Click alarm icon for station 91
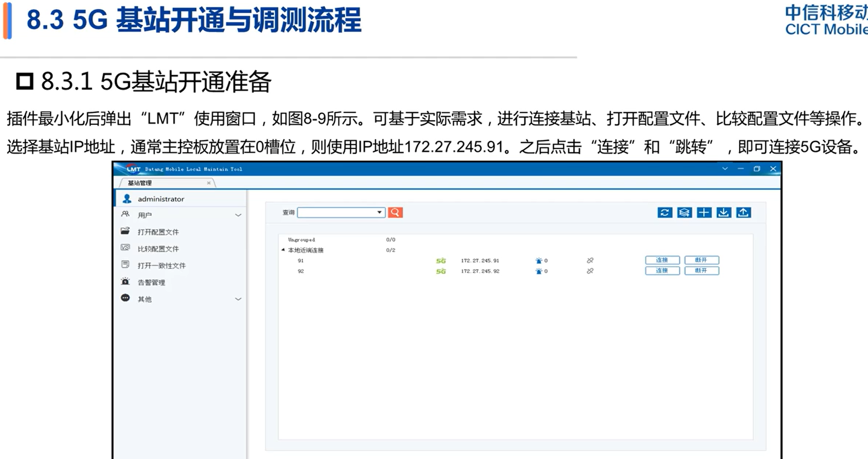This screenshot has width=868, height=459. coord(538,260)
